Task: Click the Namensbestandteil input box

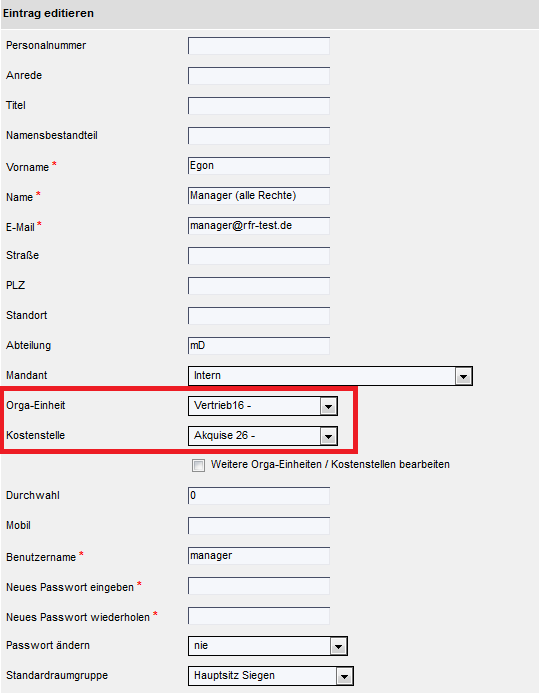Action: (x=259, y=136)
